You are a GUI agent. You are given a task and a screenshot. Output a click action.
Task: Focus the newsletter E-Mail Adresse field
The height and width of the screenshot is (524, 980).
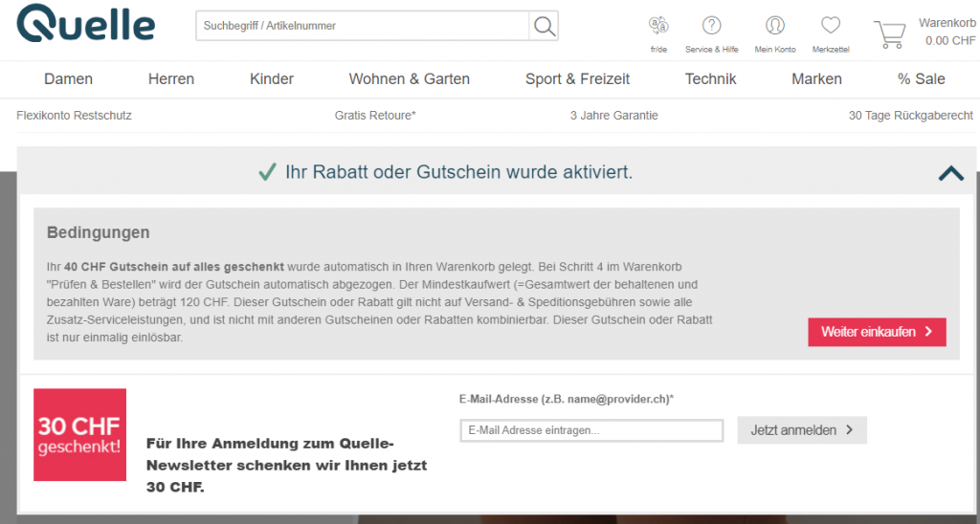tap(590, 430)
